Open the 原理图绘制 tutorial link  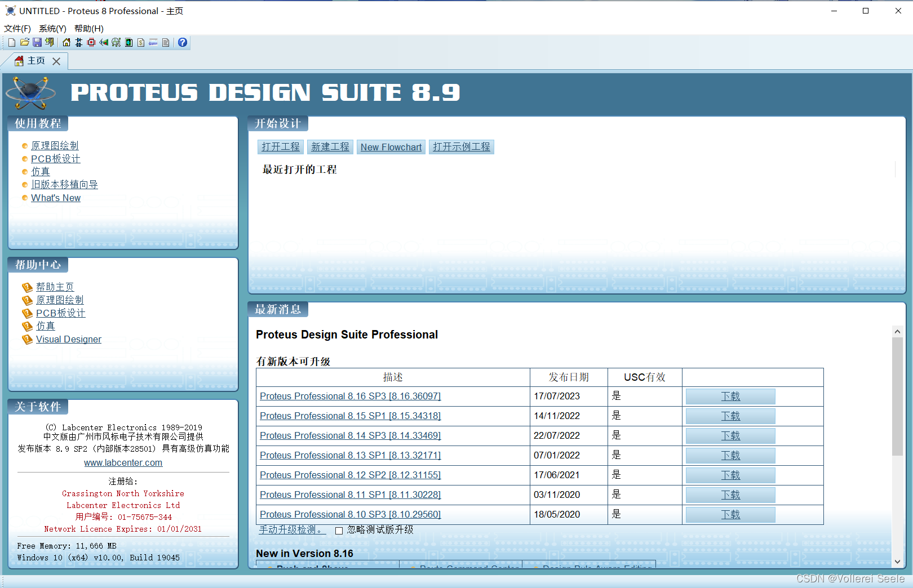coord(55,146)
